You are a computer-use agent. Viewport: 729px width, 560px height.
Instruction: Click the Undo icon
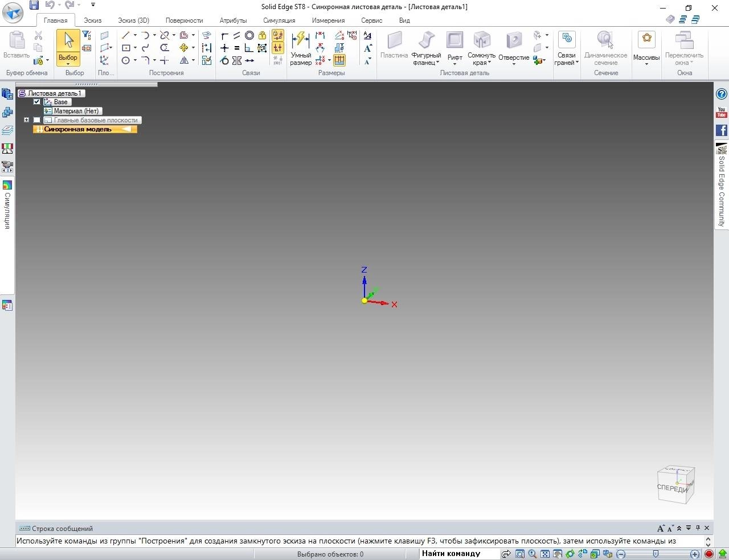point(50,5)
